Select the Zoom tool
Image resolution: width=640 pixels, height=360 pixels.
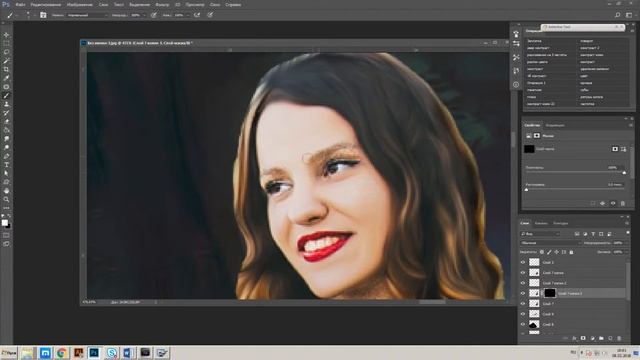pos(6,199)
